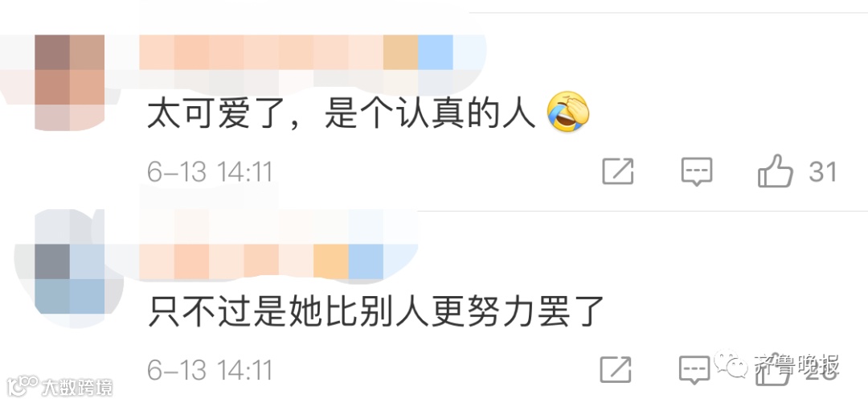The width and height of the screenshot is (868, 403).
Task: Click the 齐鲁晚报 watermark text
Action: (x=796, y=364)
